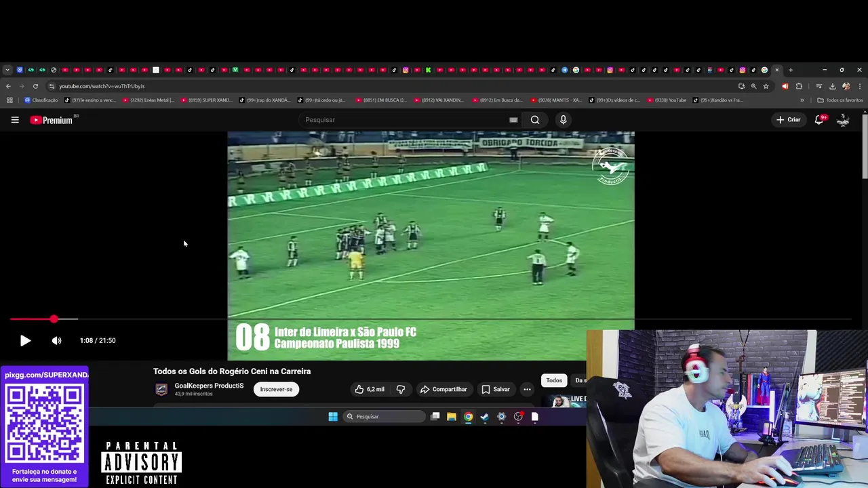The height and width of the screenshot is (488, 868).
Task: Open Chrome downloads icon
Action: point(832,86)
